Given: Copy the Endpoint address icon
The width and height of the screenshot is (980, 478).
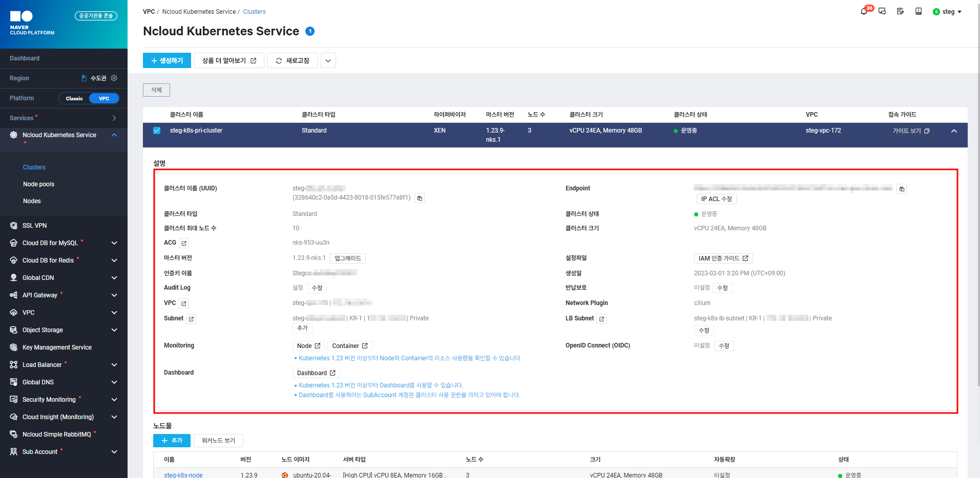Looking at the screenshot, I should tap(902, 189).
